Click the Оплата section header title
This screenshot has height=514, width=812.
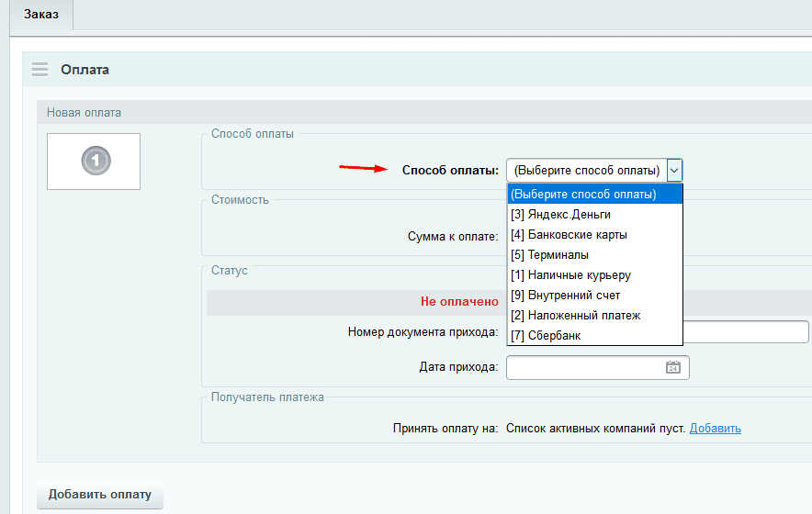pos(85,70)
